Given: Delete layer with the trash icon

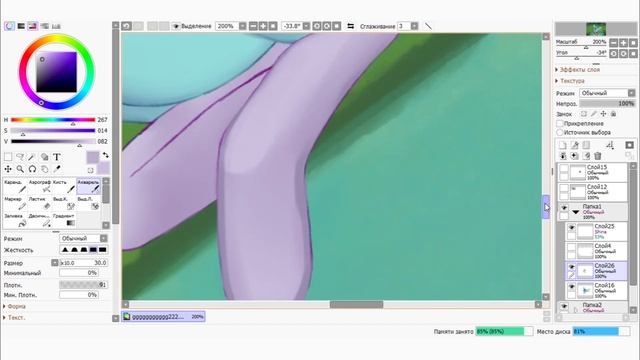Looking at the screenshot, I should [x=598, y=156].
